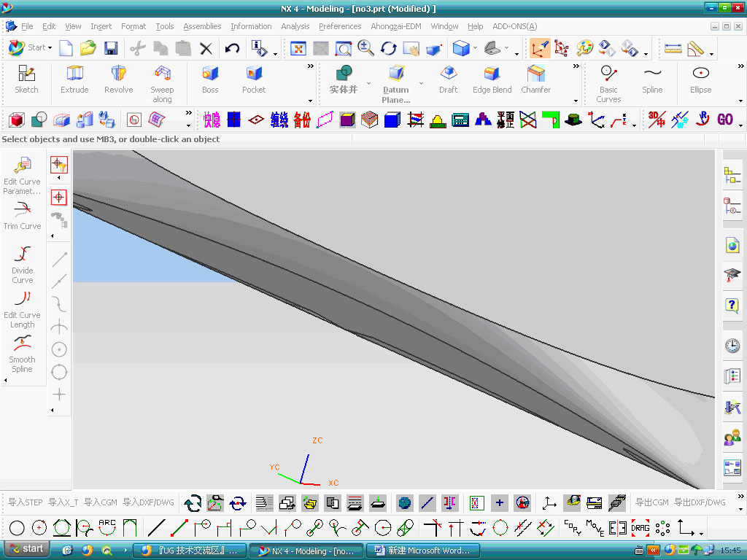
Task: Open the Format menu
Action: 133,26
